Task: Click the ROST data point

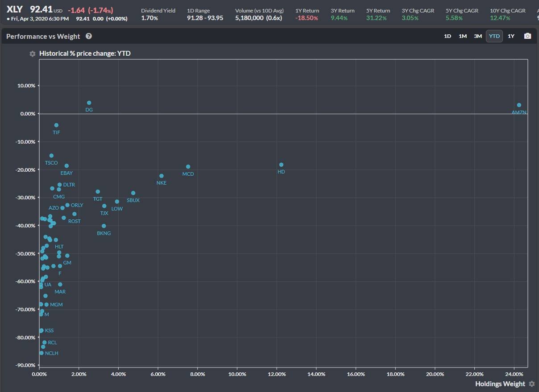Action: [75, 214]
